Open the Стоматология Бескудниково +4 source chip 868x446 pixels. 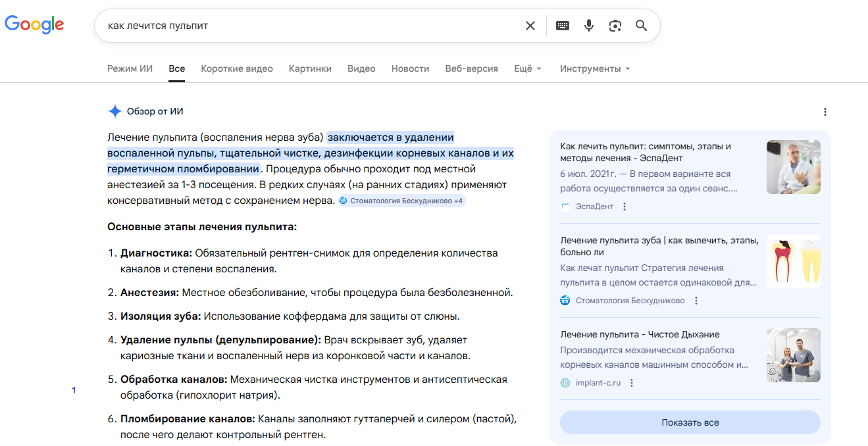point(402,200)
